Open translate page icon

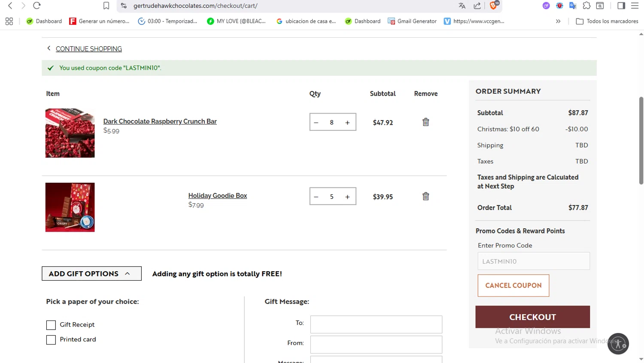(x=462, y=6)
